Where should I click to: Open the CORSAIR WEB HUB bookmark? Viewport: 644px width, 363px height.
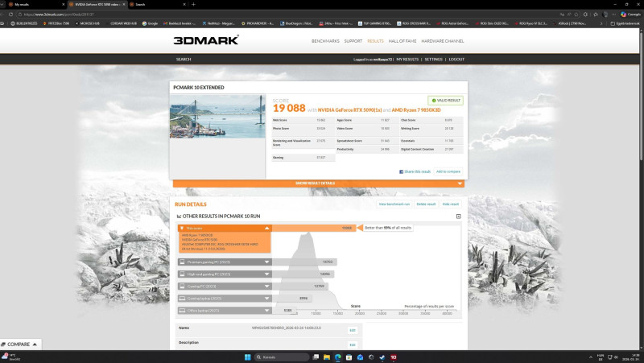click(x=122, y=23)
